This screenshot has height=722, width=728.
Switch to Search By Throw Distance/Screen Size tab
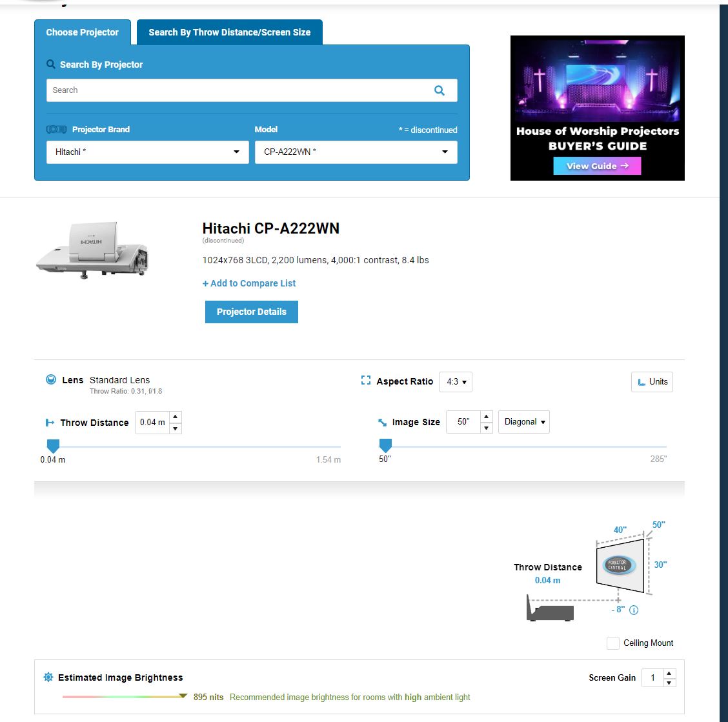click(229, 32)
